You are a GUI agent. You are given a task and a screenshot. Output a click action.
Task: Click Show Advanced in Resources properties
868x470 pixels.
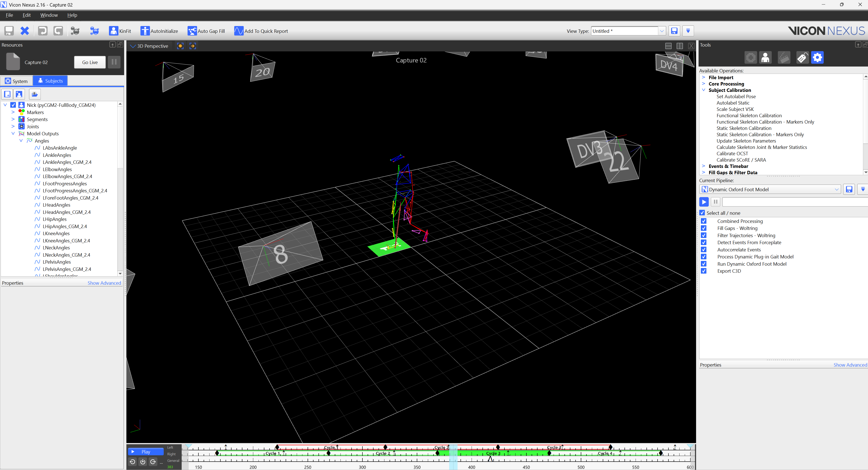104,283
